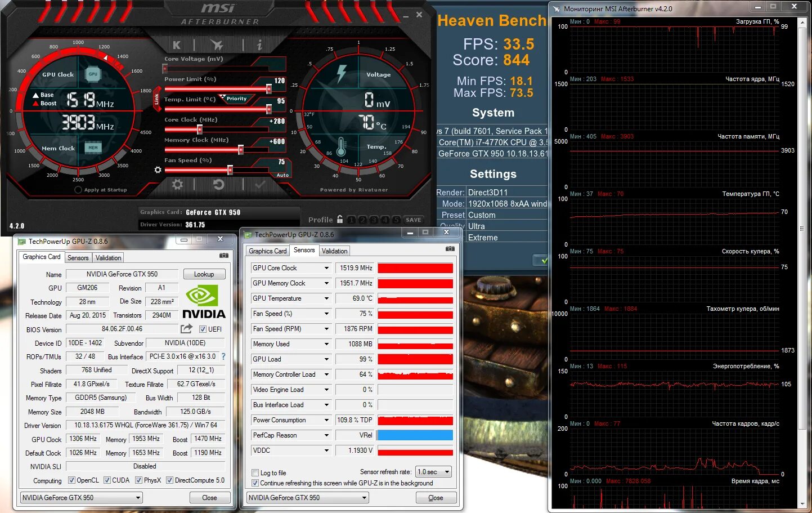Select Afterburner profile slot 1
The height and width of the screenshot is (513, 812).
(351, 220)
